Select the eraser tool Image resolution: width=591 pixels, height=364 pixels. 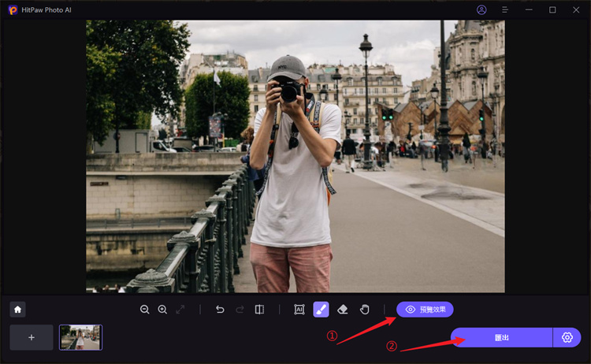[343, 310]
